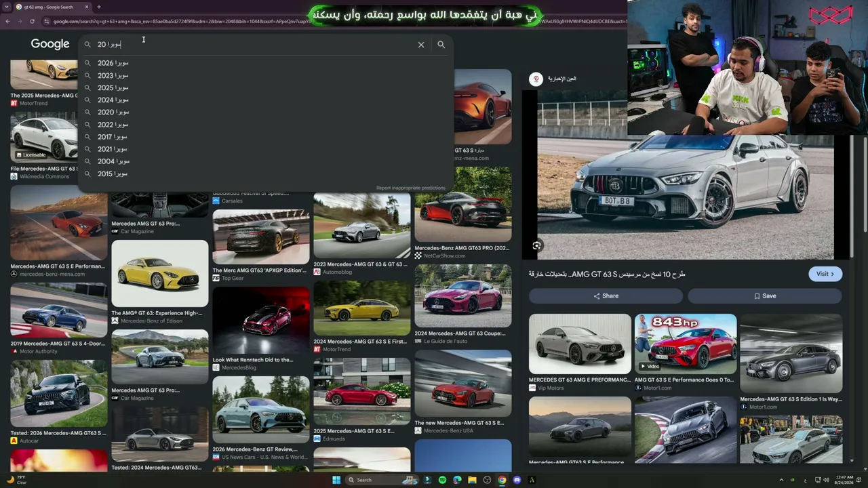Screen dimensions: 868x488
Task: Go back with the browser back arrow
Action: tap(7, 21)
